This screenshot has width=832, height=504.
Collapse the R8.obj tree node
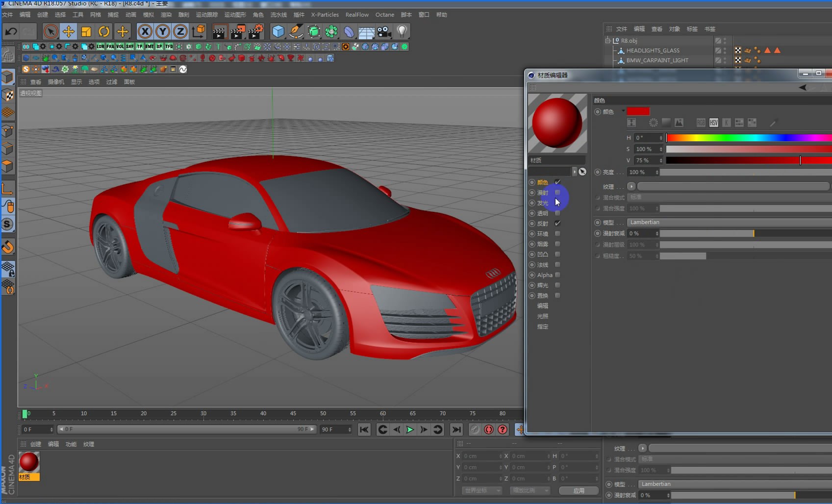(608, 41)
